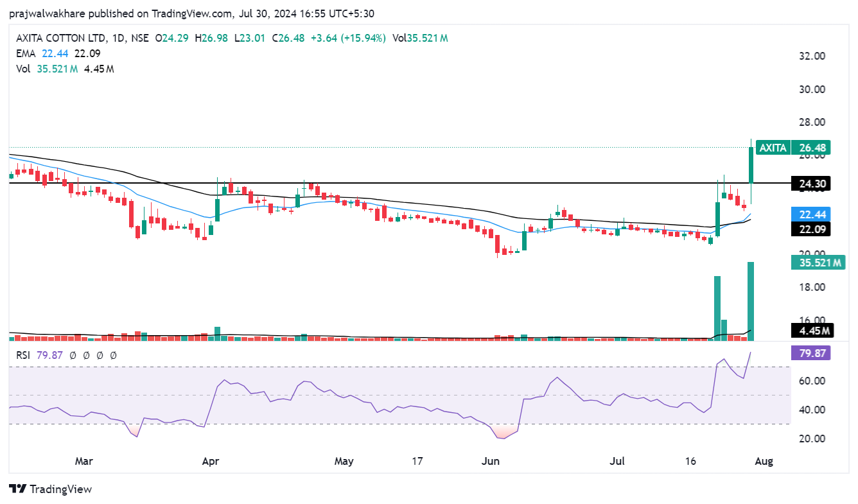858x504 pixels.
Task: Select the RSI indicator legend
Action: tap(24, 355)
